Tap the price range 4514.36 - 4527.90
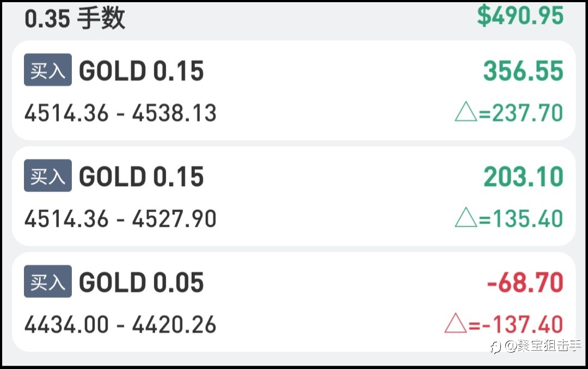 (120, 219)
